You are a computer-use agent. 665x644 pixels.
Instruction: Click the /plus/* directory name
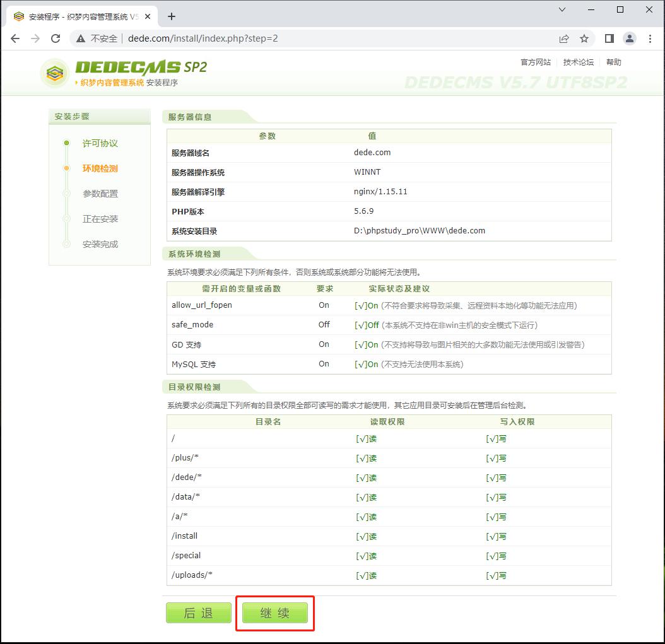tap(185, 458)
